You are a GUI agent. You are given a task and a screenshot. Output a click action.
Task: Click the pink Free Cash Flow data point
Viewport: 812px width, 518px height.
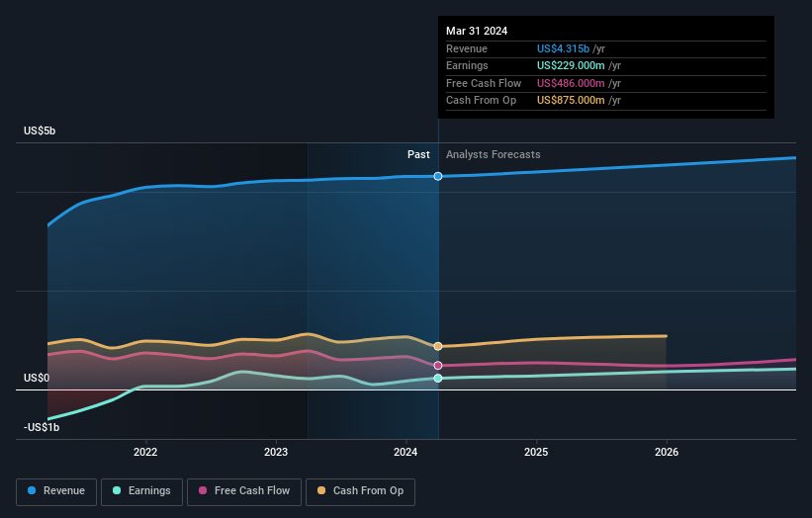(x=438, y=366)
